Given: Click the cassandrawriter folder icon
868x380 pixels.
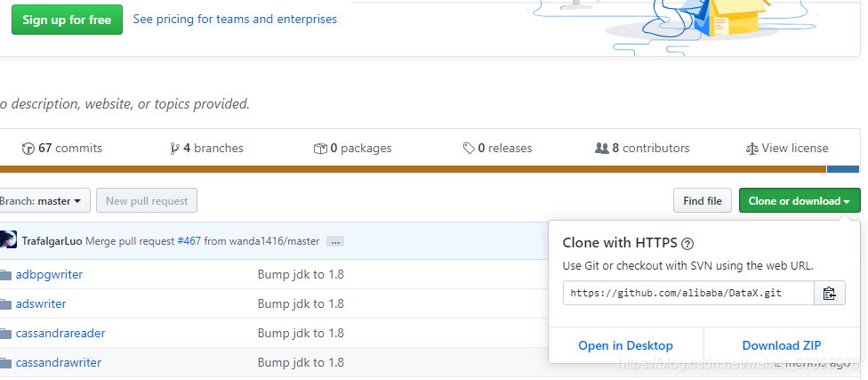Looking at the screenshot, I should (x=5, y=363).
